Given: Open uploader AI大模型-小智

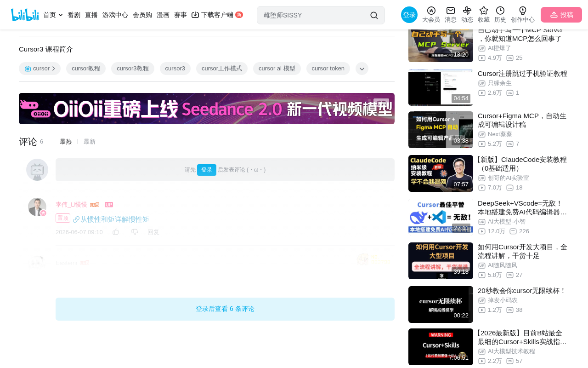Looking at the screenshot, I should point(507,222).
